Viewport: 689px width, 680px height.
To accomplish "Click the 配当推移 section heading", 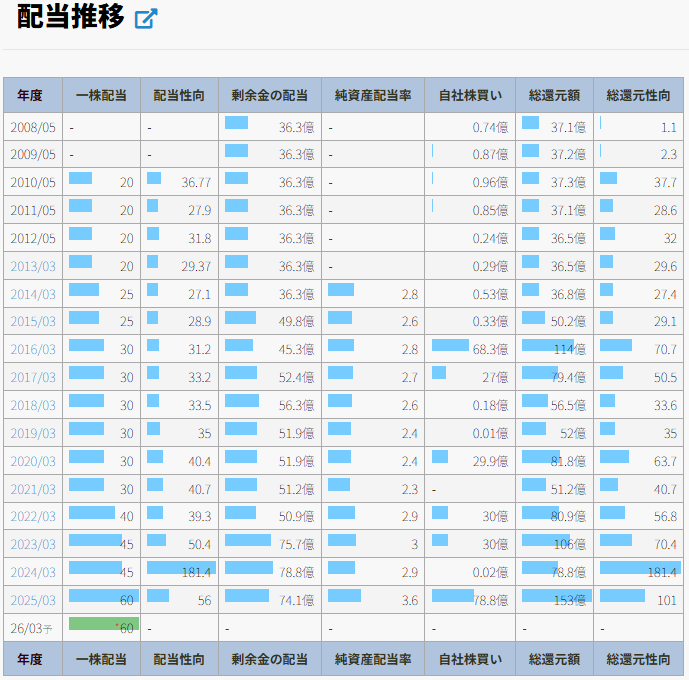I will coord(70,18).
